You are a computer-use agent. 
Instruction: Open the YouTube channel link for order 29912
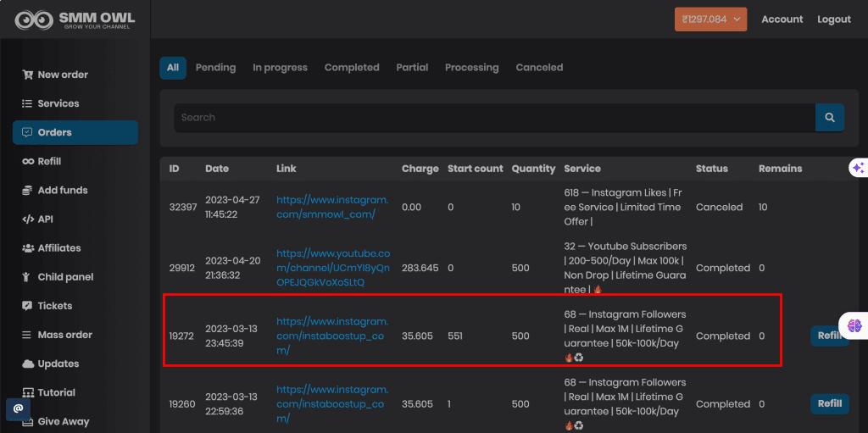tap(333, 268)
